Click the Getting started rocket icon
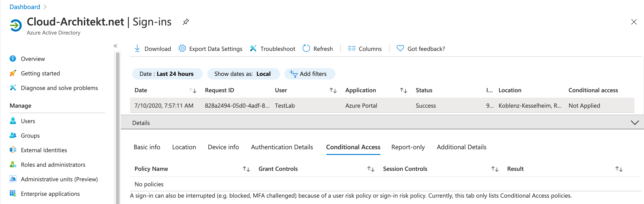This screenshot has width=644, height=204. click(x=13, y=73)
